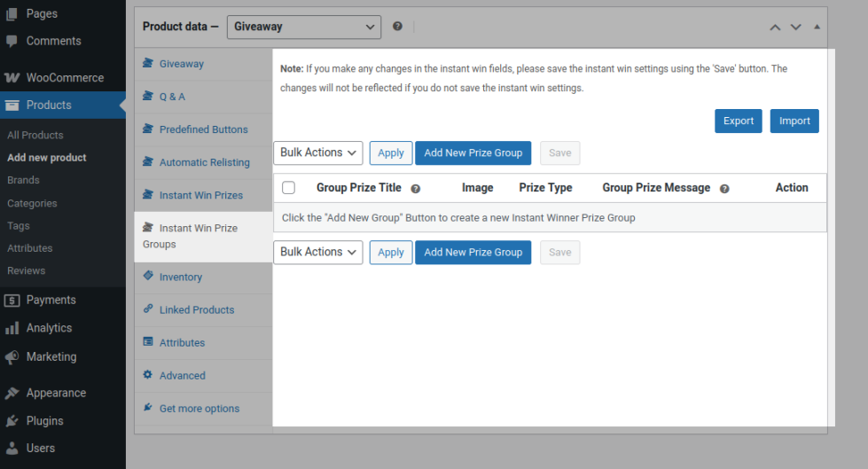This screenshot has width=868, height=469.
Task: Open the bottom Bulk Actions dropdown
Action: point(317,253)
